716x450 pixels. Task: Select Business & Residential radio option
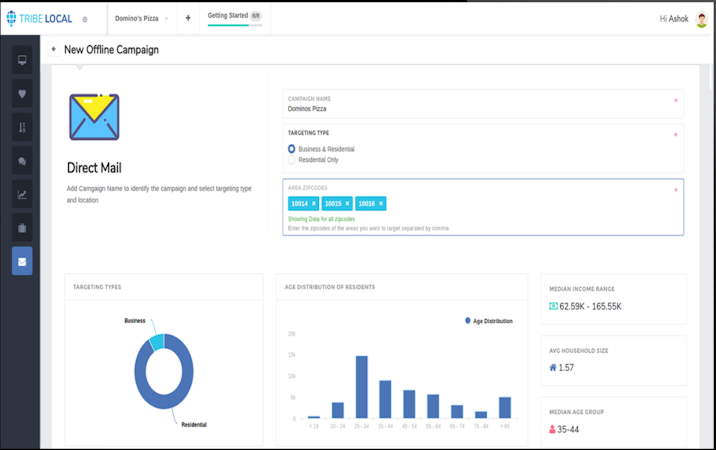pyautogui.click(x=291, y=149)
